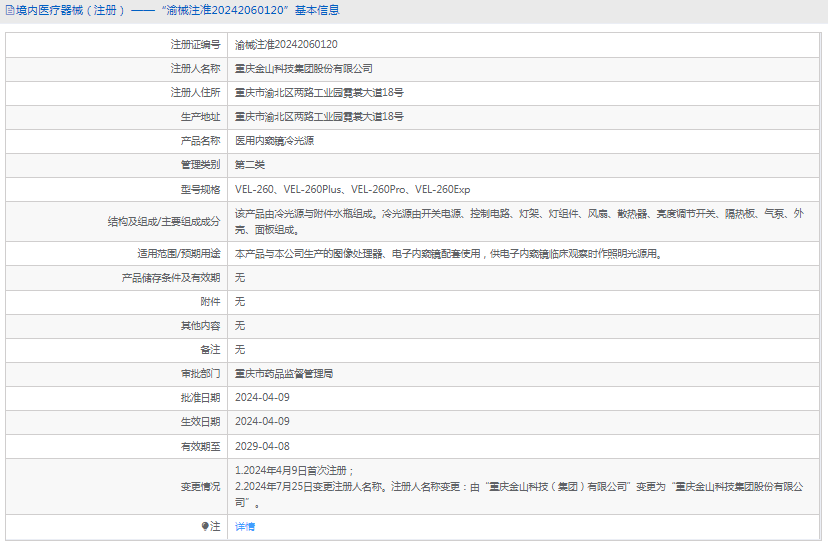Image resolution: width=828 pixels, height=549 pixels.
Task: Select the intended use text beginning 本产品与本公司
Action: click(449, 253)
